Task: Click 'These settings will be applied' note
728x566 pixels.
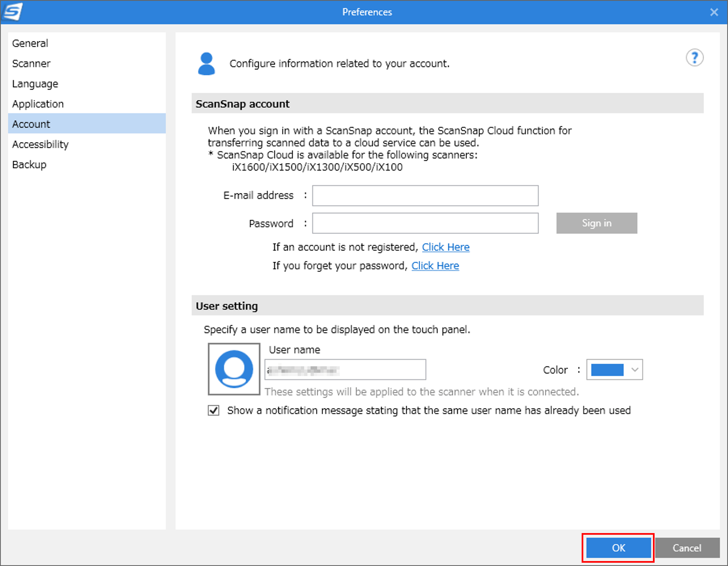Action: click(422, 392)
